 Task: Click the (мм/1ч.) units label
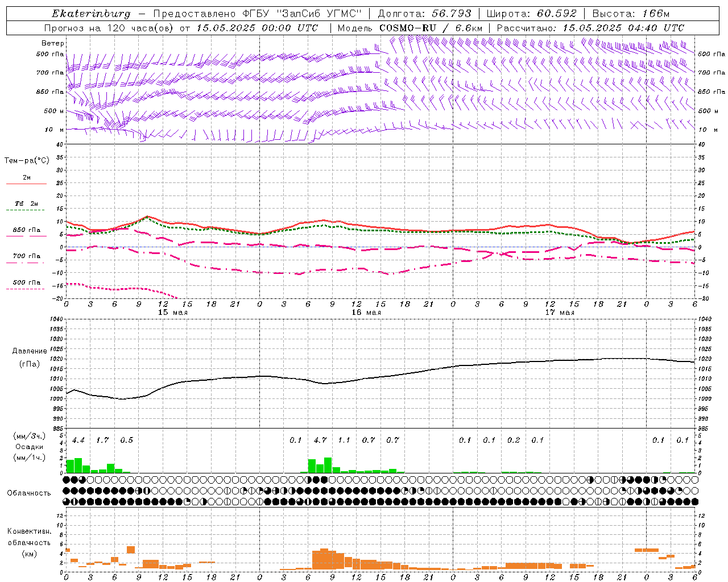point(30,458)
